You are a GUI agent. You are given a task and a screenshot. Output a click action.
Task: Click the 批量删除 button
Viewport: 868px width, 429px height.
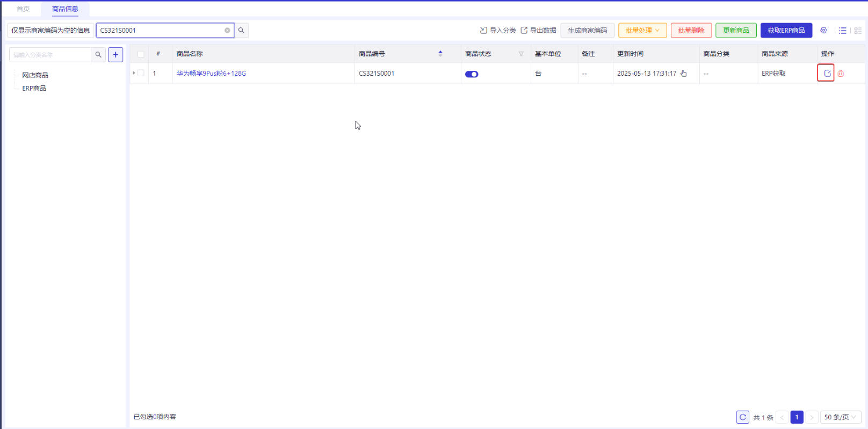[x=691, y=31]
